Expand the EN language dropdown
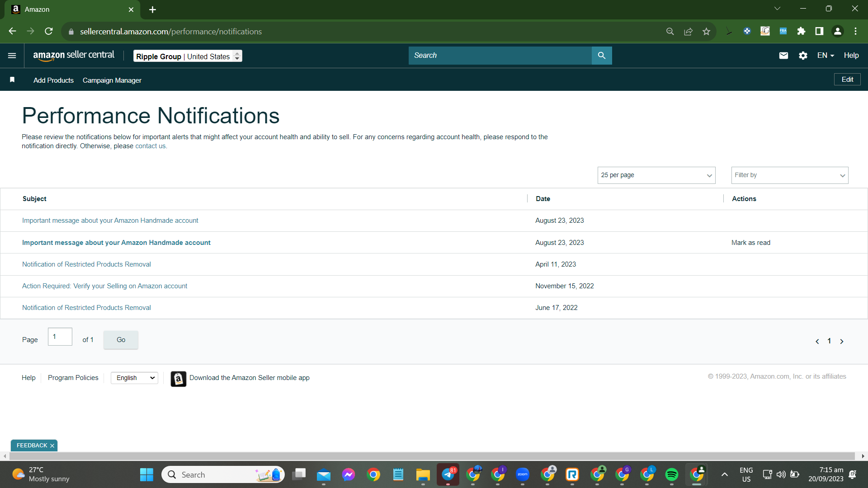Image resolution: width=868 pixels, height=488 pixels. pos(826,56)
